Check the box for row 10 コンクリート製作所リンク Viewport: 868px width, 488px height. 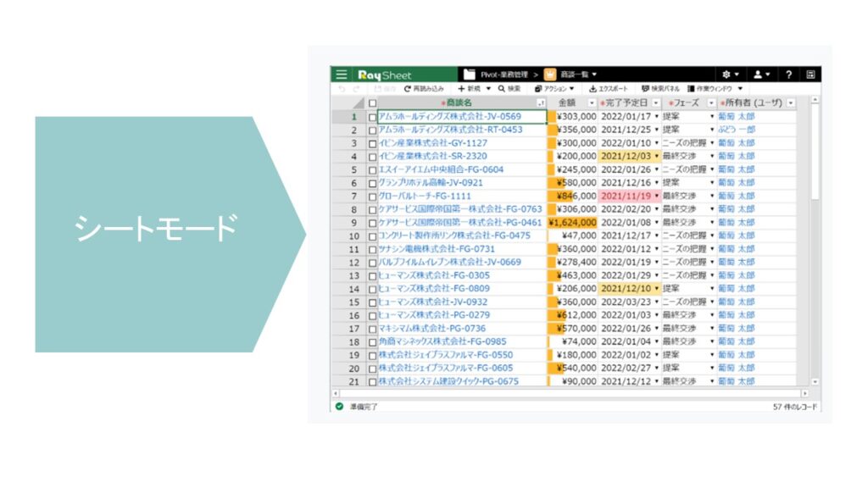click(373, 236)
